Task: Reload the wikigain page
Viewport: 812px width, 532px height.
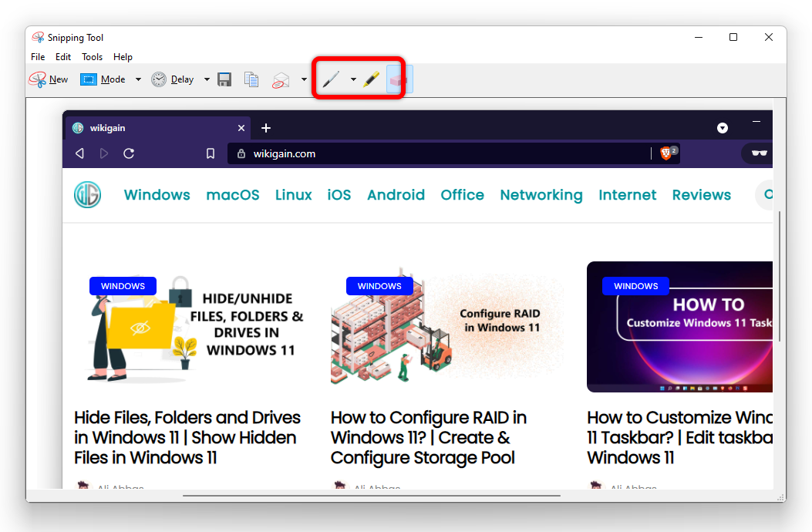Action: [129, 153]
